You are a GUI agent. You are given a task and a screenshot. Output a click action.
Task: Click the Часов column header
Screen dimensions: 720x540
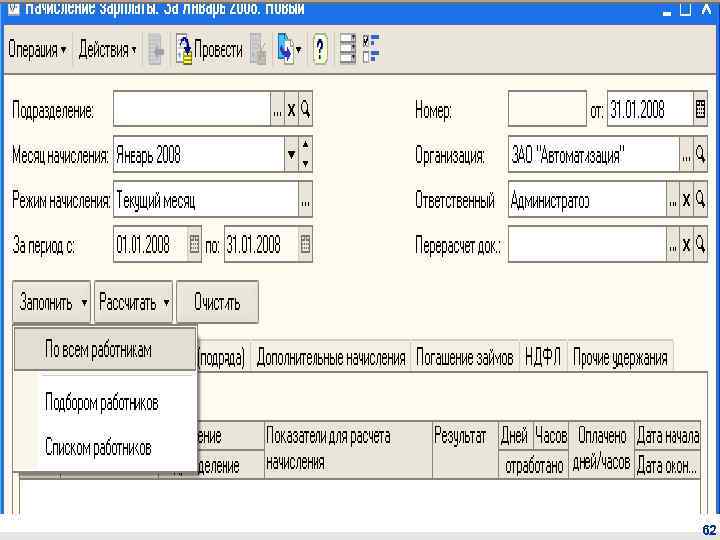(551, 436)
